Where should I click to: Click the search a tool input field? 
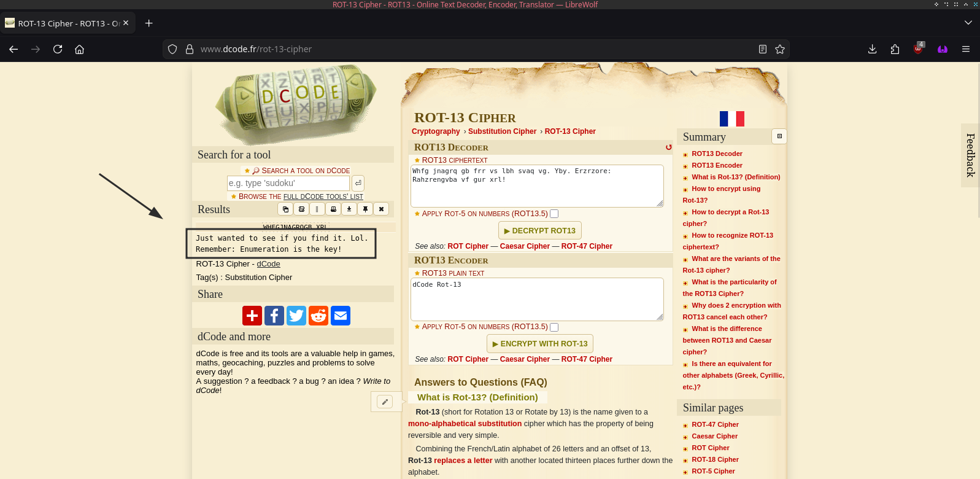pyautogui.click(x=288, y=183)
